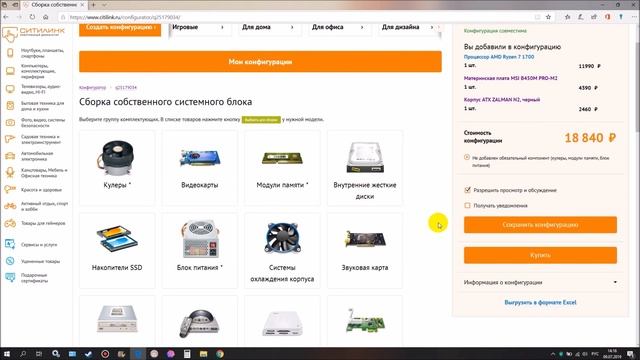Go to the Ситилинк logo home page

pyautogui.click(x=33, y=33)
